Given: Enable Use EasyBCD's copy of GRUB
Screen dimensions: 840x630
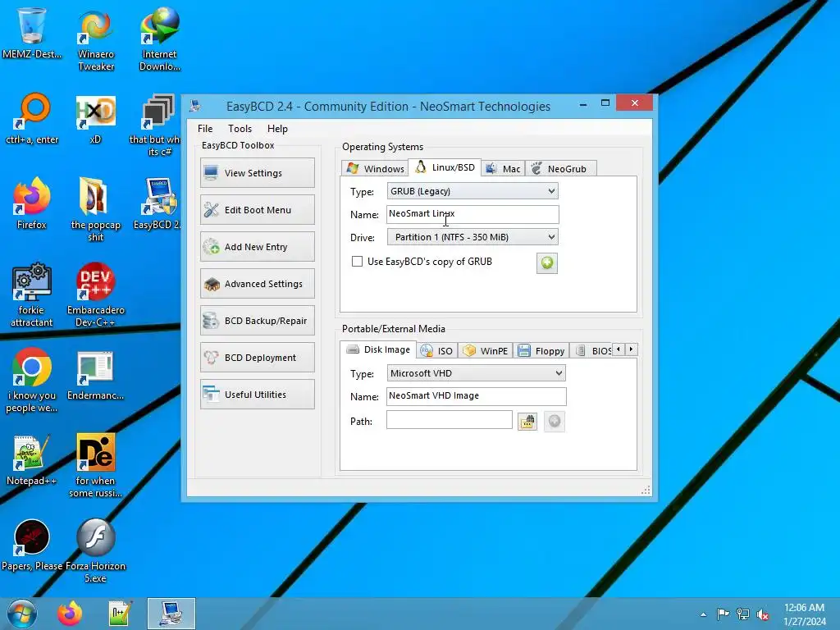Looking at the screenshot, I should click(x=357, y=262).
